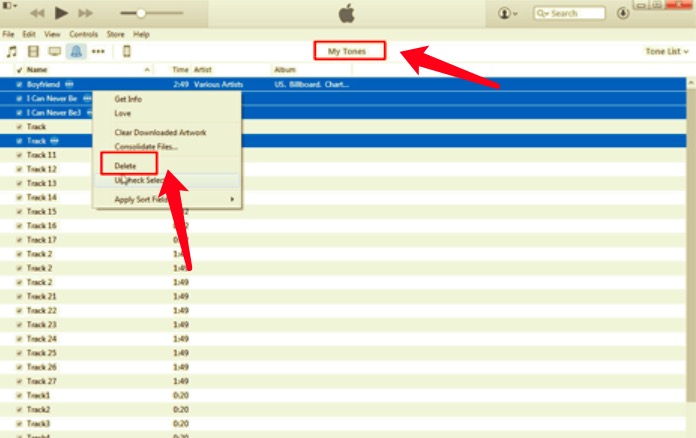Viewport: 696px width, 438px height.
Task: Uncheck the Boyfriend track checkbox
Action: tap(19, 85)
